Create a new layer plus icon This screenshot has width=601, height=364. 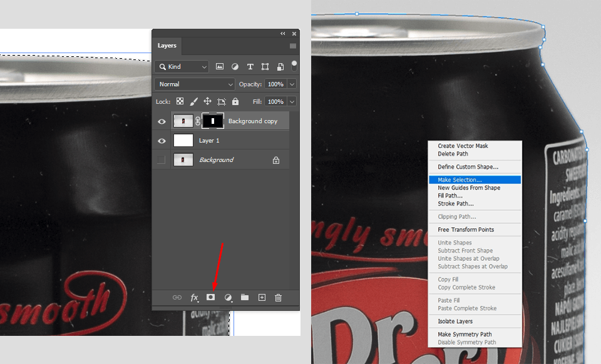[262, 298]
